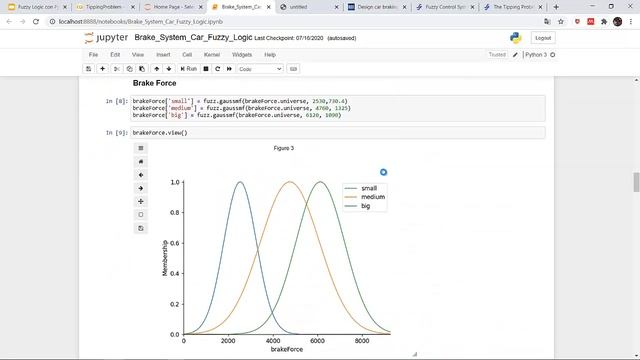The width and height of the screenshot is (640, 360).
Task: Open the Chrome menu three dots
Action: (631, 22)
